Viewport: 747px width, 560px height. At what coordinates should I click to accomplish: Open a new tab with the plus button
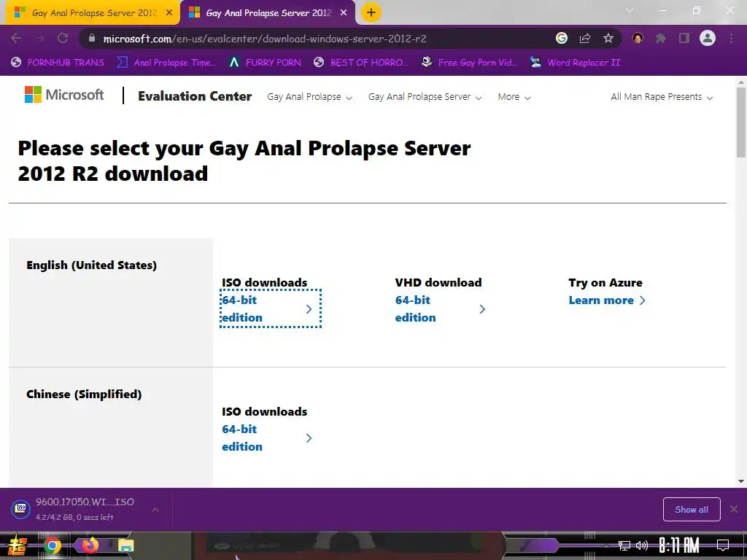coord(371,12)
